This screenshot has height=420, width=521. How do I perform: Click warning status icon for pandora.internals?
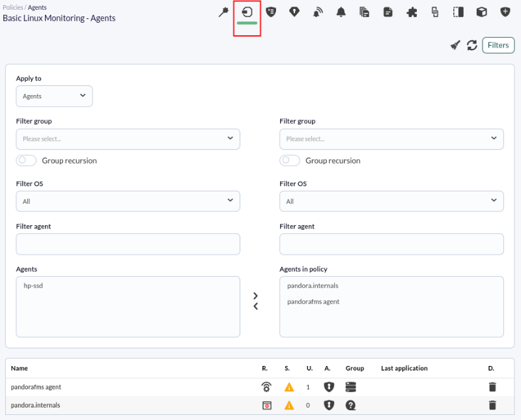[289, 406]
